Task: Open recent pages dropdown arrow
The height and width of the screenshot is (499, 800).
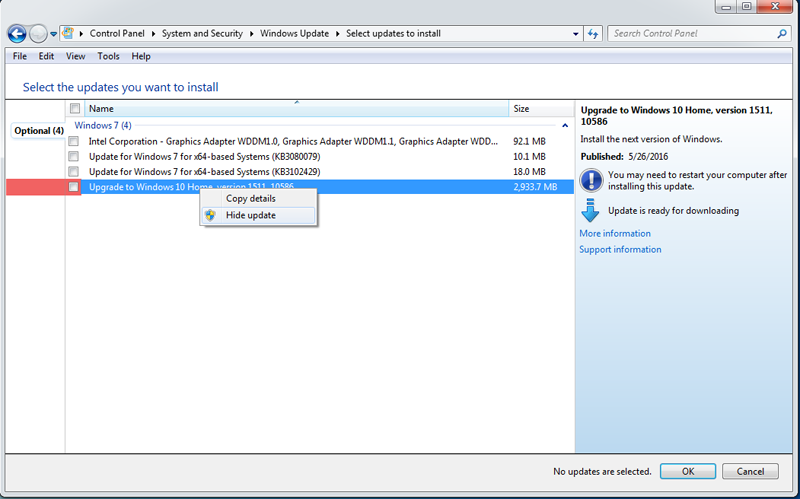Action: coord(54,34)
